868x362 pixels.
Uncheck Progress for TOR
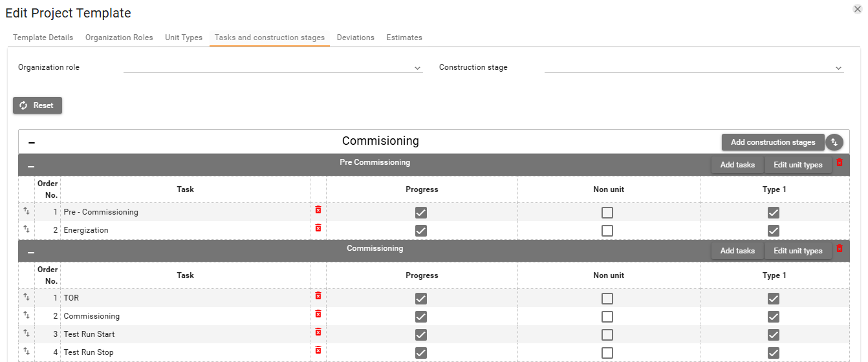click(x=421, y=299)
